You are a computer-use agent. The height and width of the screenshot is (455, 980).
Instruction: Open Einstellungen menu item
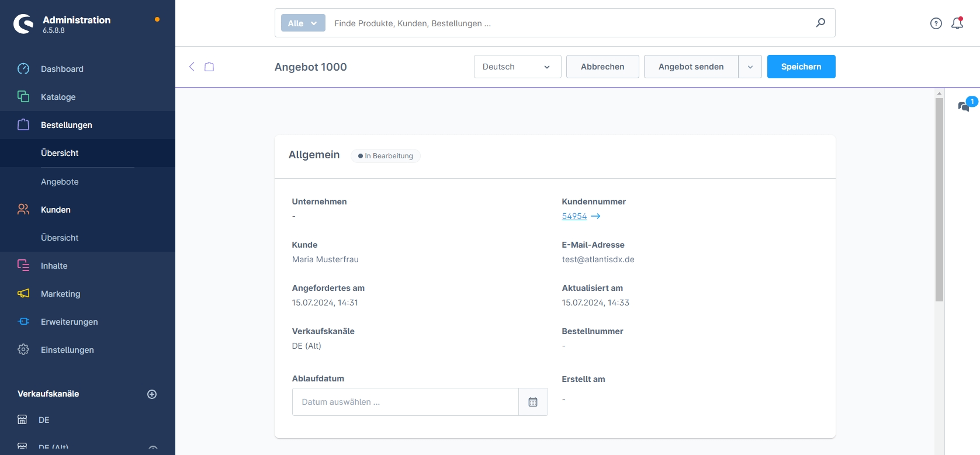[67, 350]
